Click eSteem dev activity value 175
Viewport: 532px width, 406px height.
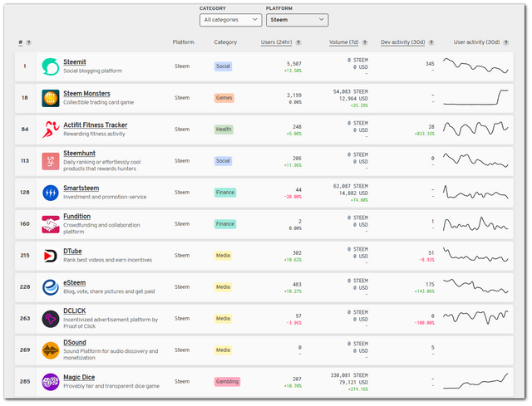[x=430, y=284]
